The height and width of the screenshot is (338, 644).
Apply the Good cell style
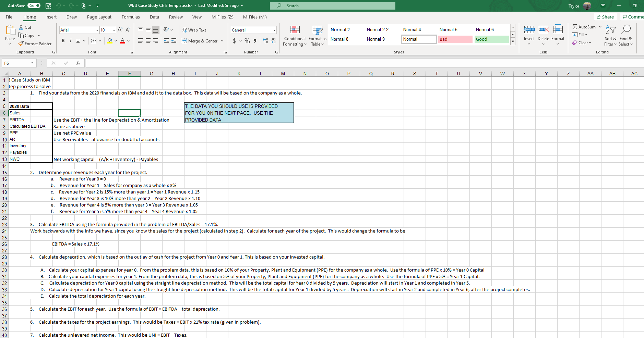coord(491,39)
